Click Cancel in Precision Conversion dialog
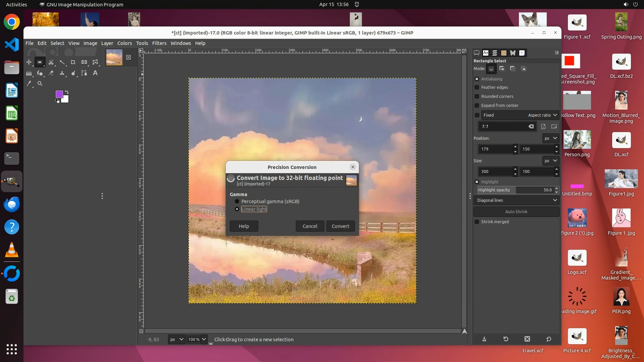 310,226
